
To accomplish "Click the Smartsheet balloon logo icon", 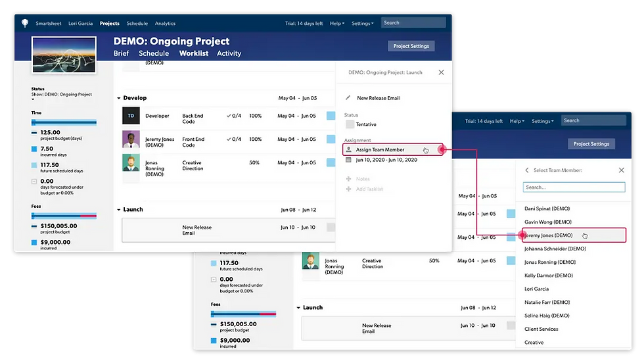I will [x=25, y=23].
